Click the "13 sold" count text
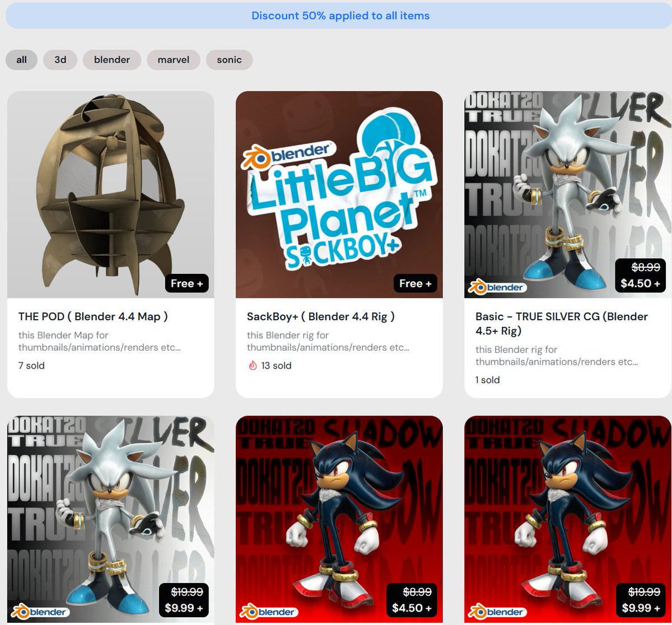This screenshot has height=625, width=672. [276, 366]
